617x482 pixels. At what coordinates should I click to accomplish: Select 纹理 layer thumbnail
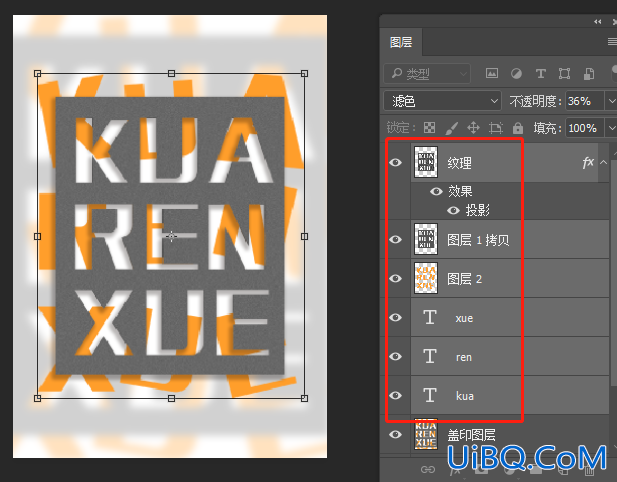pos(426,162)
